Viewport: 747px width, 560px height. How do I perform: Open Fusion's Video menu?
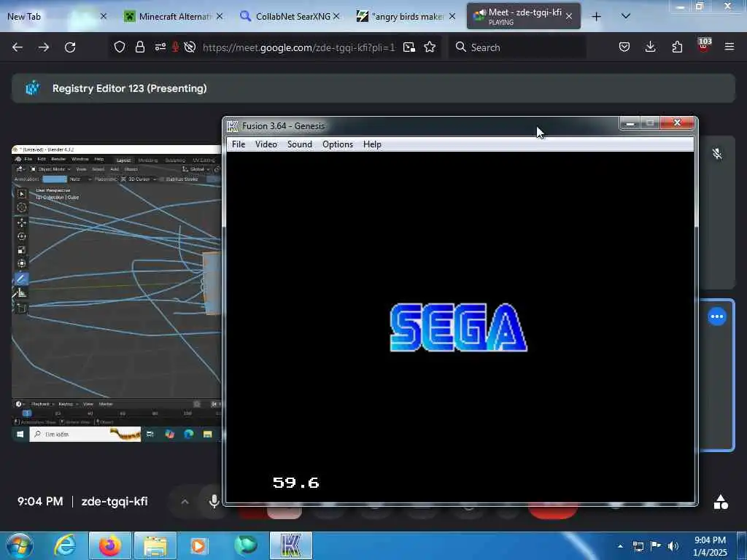click(266, 144)
